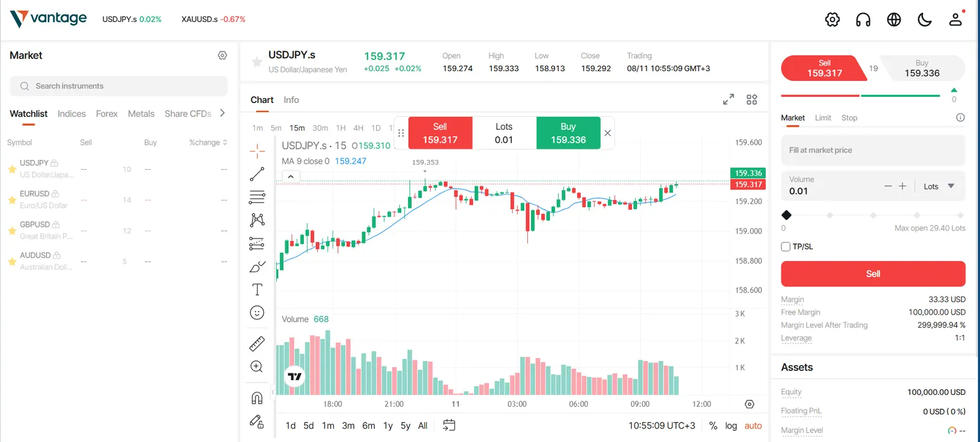Favorite USDJPY.s with the star
Screen dimensions: 980x442
[x=257, y=62]
